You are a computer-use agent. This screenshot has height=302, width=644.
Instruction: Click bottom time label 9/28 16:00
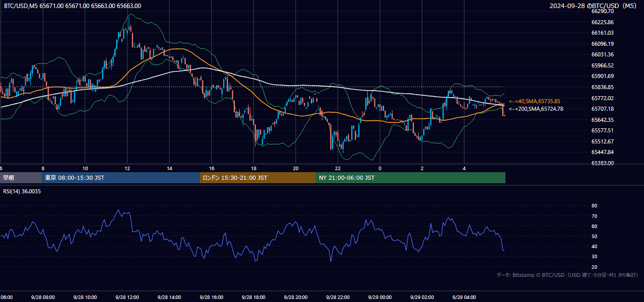tap(211, 297)
